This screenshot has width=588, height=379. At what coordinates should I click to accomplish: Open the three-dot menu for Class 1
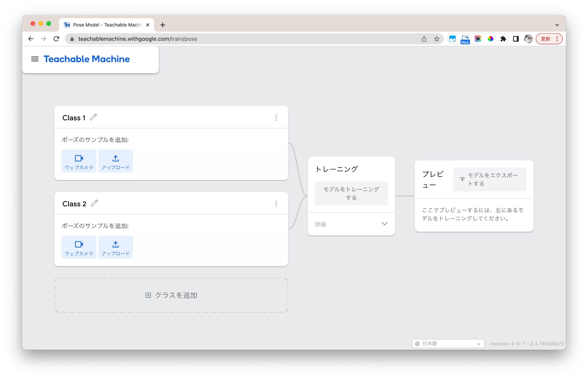[276, 117]
